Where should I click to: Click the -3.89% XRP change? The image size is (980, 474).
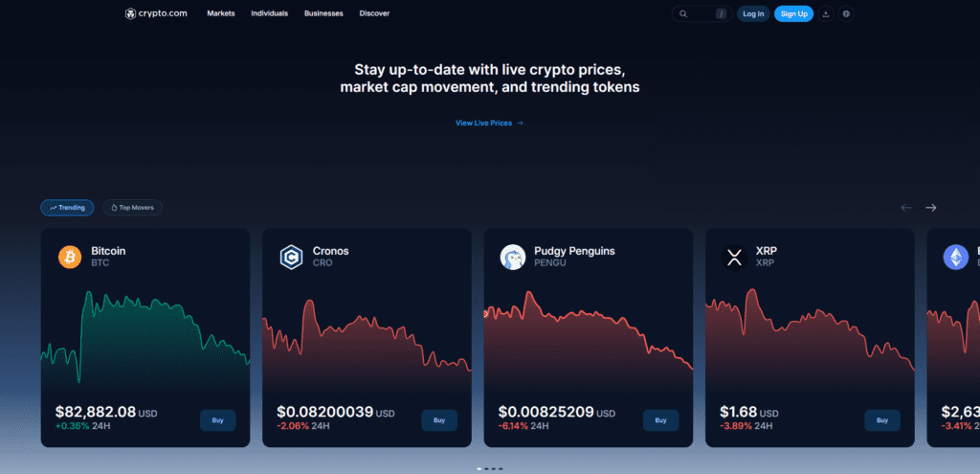pos(736,426)
